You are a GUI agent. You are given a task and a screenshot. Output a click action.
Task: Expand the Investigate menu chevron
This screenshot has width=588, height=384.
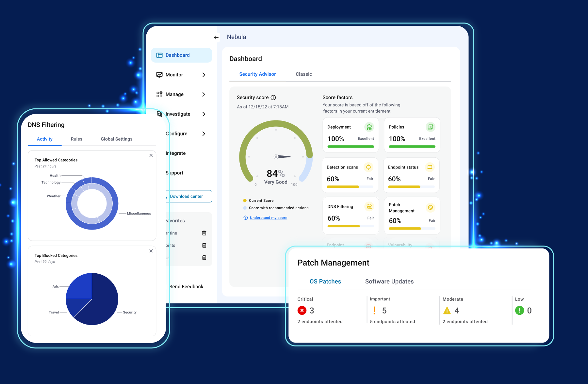tap(204, 114)
